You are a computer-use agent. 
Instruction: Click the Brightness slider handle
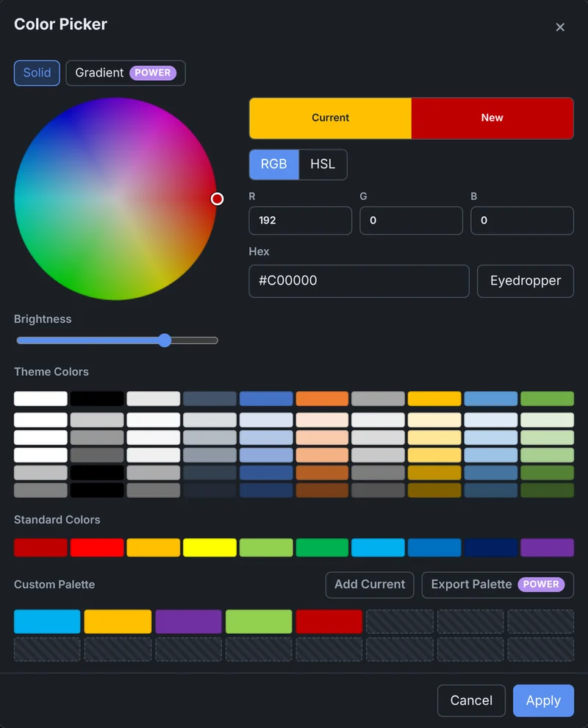click(165, 340)
